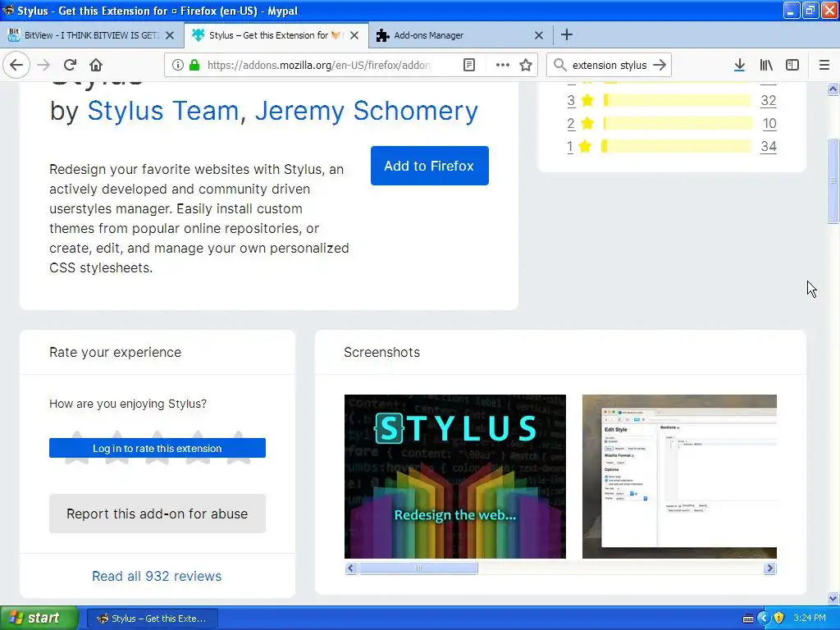
Task: Go back to previous page
Action: coord(16,65)
